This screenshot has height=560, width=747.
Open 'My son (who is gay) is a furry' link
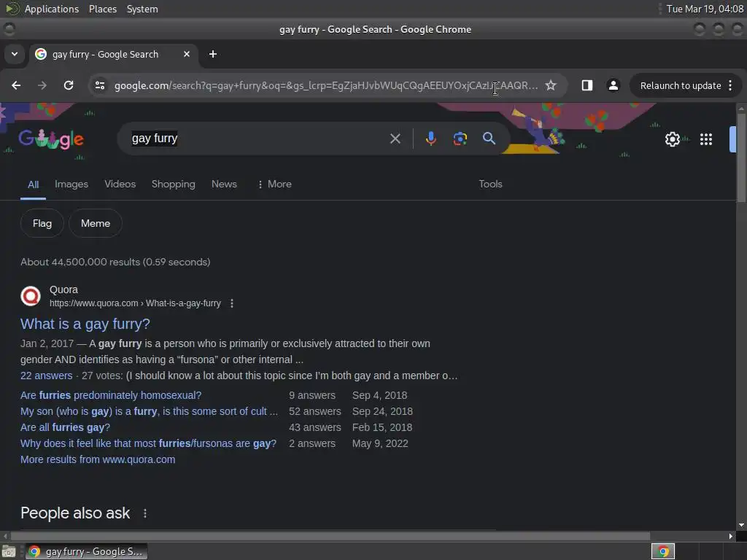click(149, 411)
